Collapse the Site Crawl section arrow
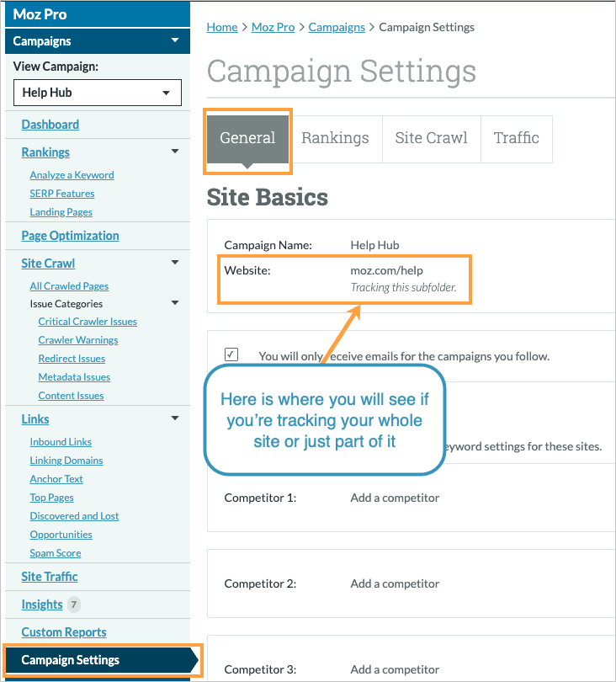Viewport: 616px width, 682px height. pyautogui.click(x=175, y=264)
